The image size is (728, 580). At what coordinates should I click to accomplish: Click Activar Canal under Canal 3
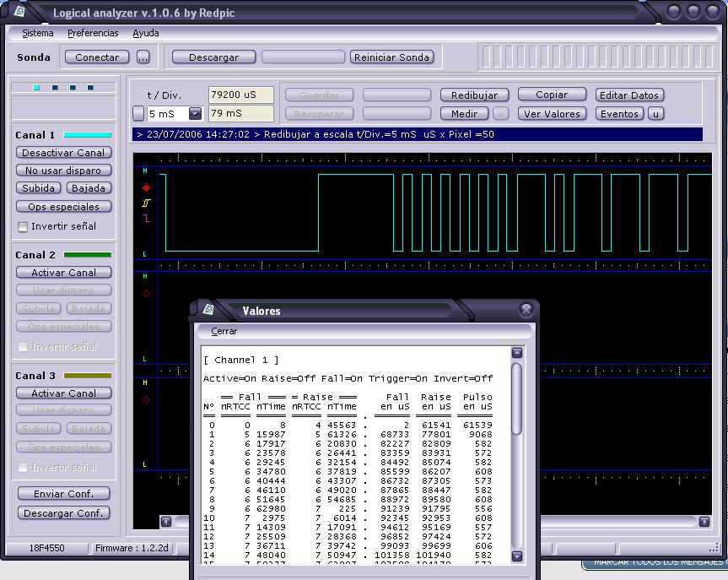tap(63, 393)
